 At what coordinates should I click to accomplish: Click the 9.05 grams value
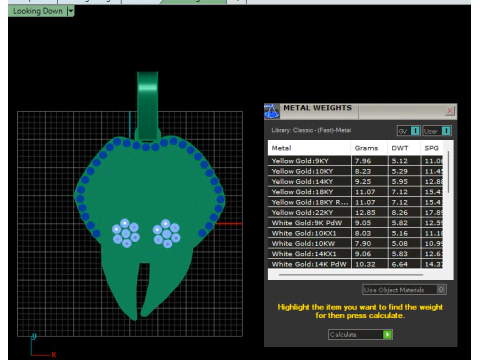click(x=363, y=223)
